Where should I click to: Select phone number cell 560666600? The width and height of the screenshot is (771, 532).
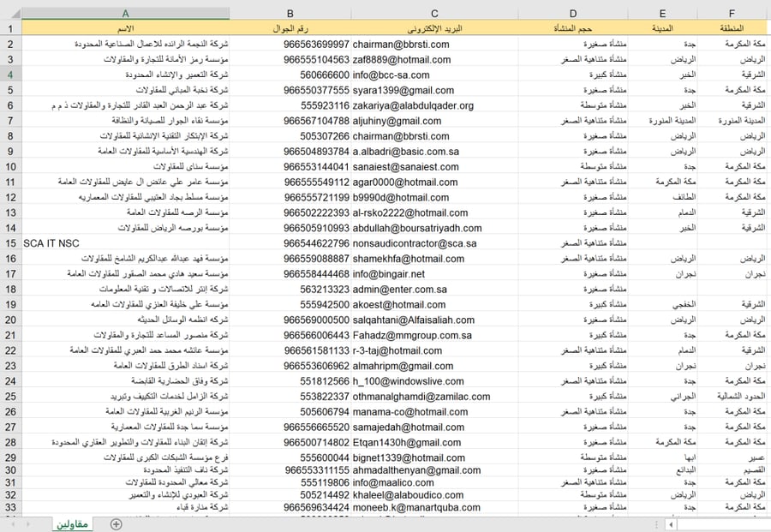290,75
